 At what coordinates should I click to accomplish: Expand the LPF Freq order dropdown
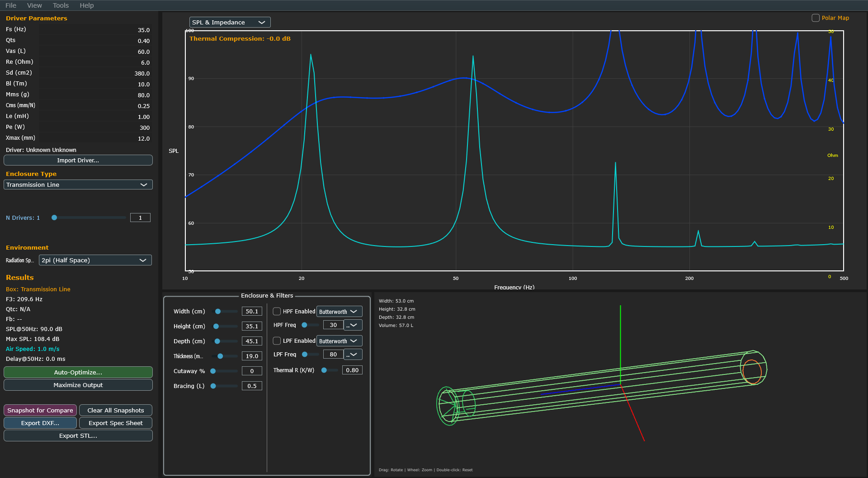pos(353,355)
